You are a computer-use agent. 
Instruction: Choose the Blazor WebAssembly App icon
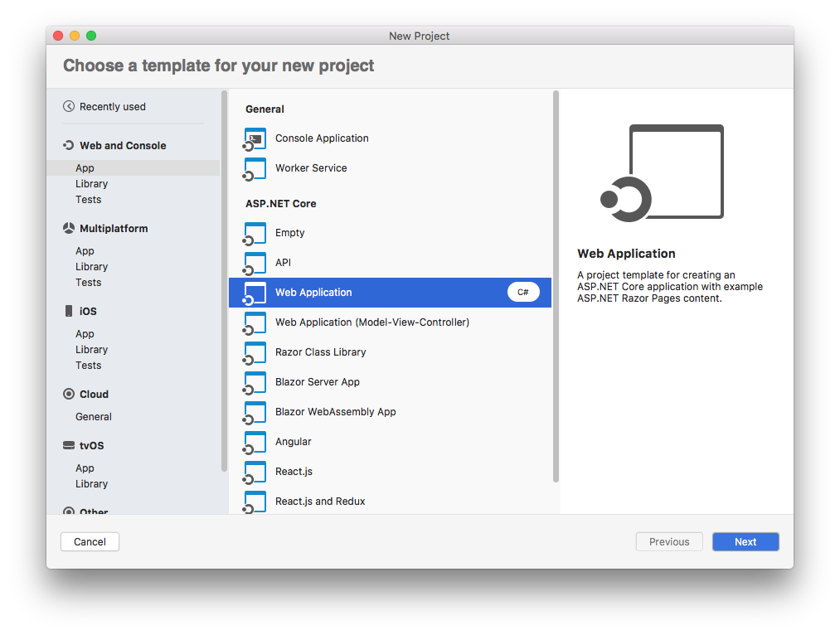click(x=254, y=412)
